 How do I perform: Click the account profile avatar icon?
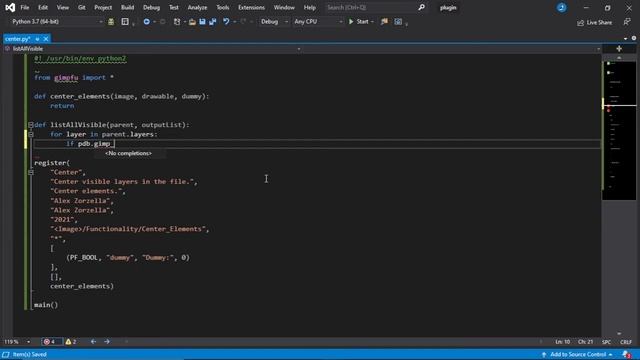click(x=562, y=7)
